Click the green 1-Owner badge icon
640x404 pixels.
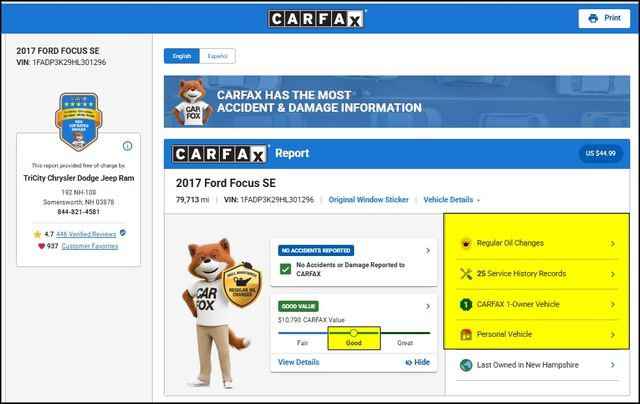pyautogui.click(x=466, y=304)
